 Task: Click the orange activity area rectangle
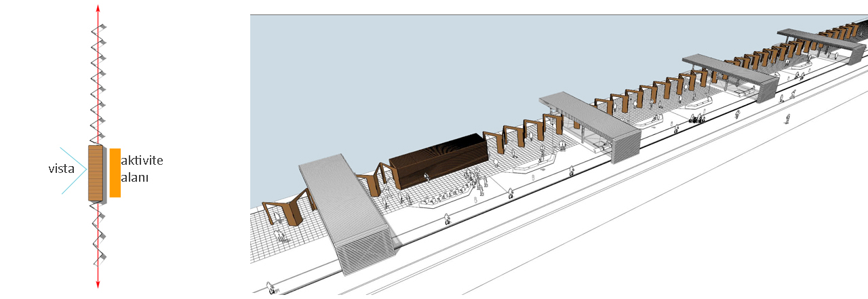pos(115,173)
